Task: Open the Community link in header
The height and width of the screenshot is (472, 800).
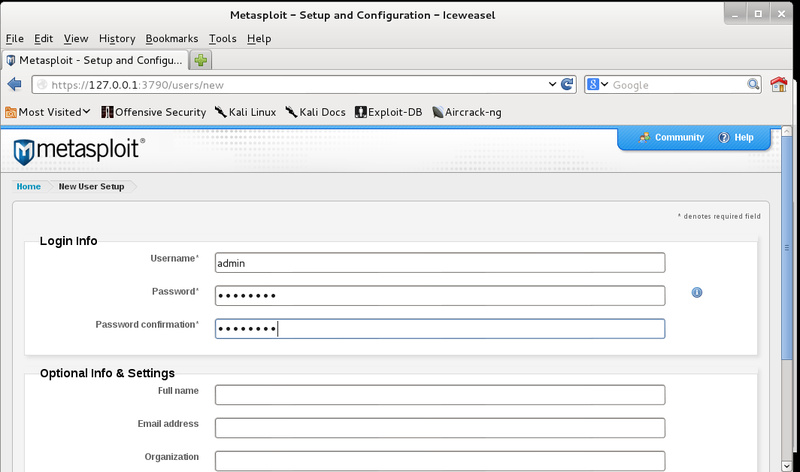Action: [671, 138]
